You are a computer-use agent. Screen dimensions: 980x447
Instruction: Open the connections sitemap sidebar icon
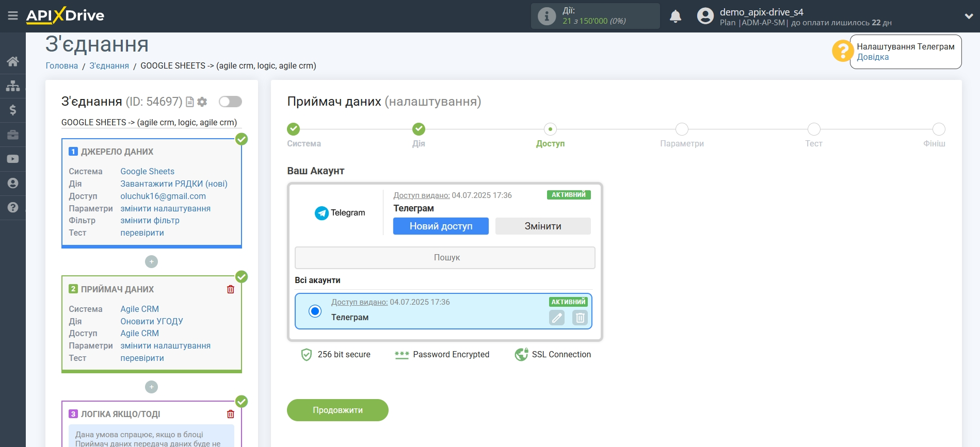tap(13, 86)
